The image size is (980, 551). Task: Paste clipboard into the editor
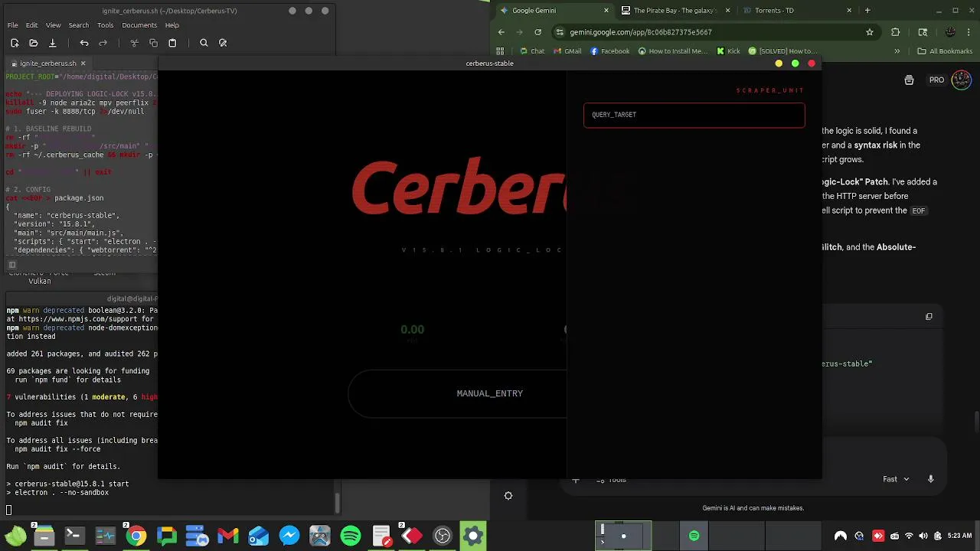[172, 43]
